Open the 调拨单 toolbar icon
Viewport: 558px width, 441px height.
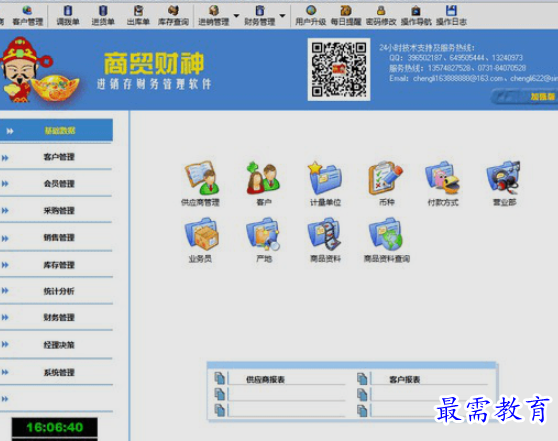pyautogui.click(x=68, y=16)
